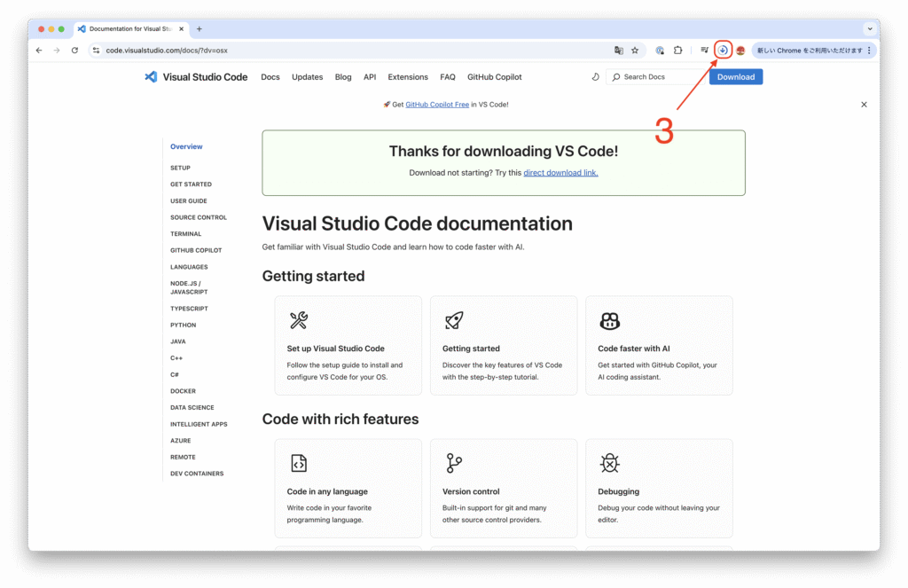Click the address bar URL

pos(167,51)
